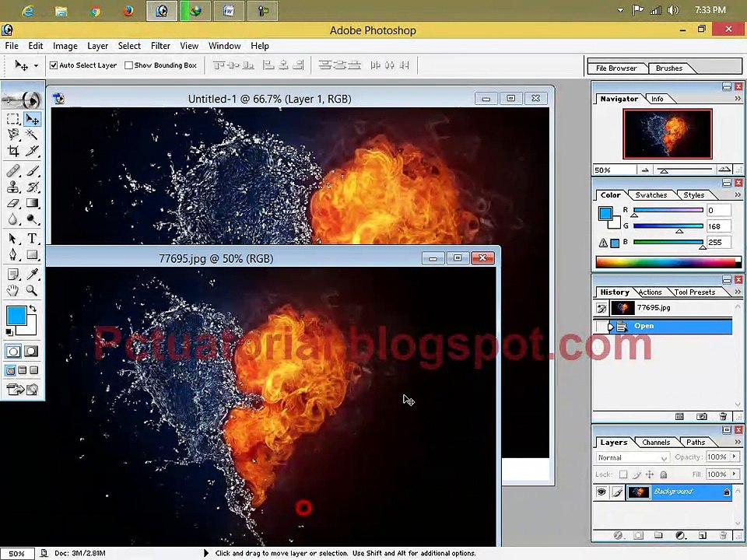Select the Blur tool
The height and width of the screenshot is (560, 747).
tap(13, 219)
